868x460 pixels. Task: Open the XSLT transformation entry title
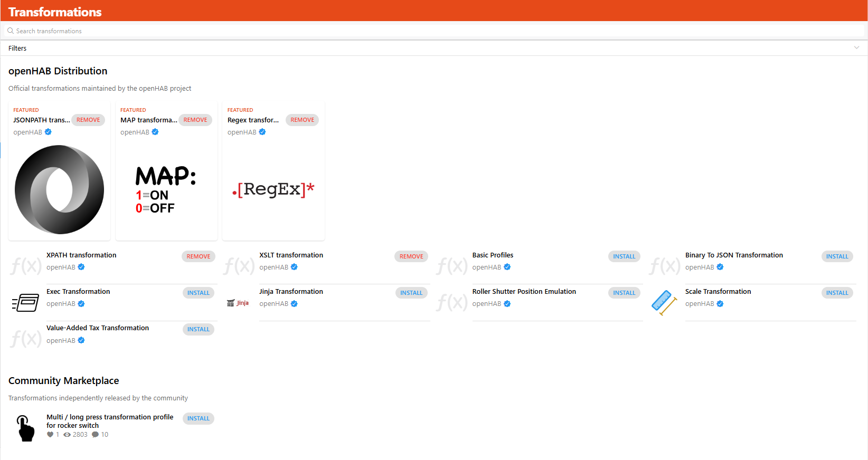(x=291, y=255)
